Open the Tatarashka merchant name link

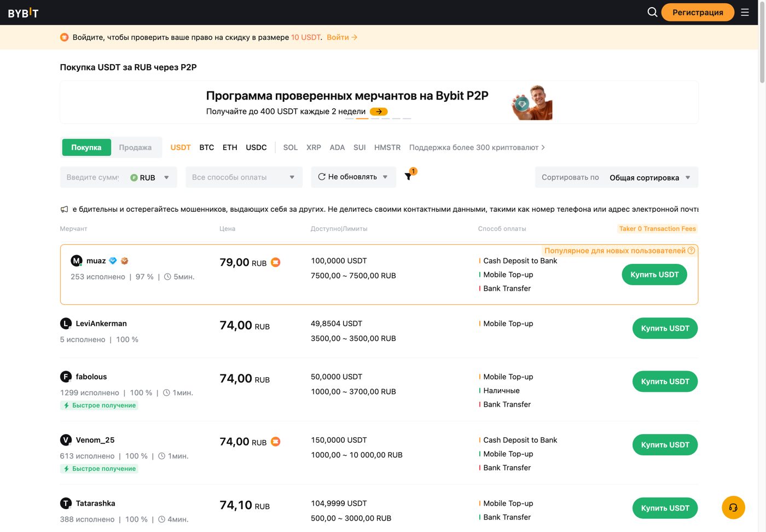click(x=96, y=503)
